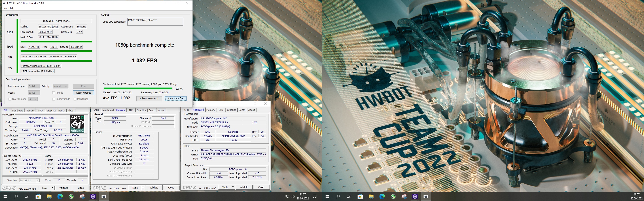Open the File menu in HWBOT x265
644x201 pixels.
click(x=4, y=8)
